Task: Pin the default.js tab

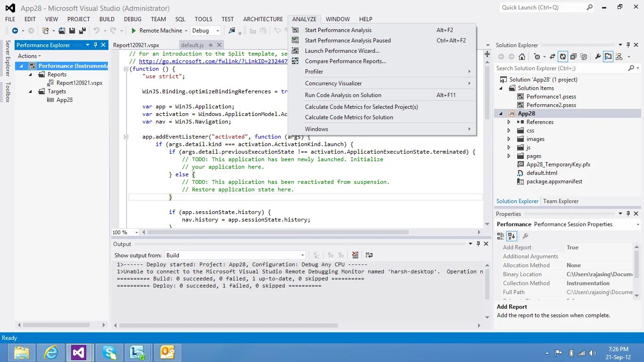Action: (211, 45)
